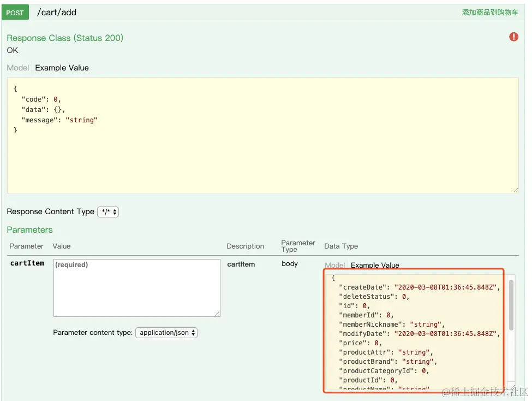532x401 pixels.
Task: Click the response box resize handle
Action: pos(516,190)
